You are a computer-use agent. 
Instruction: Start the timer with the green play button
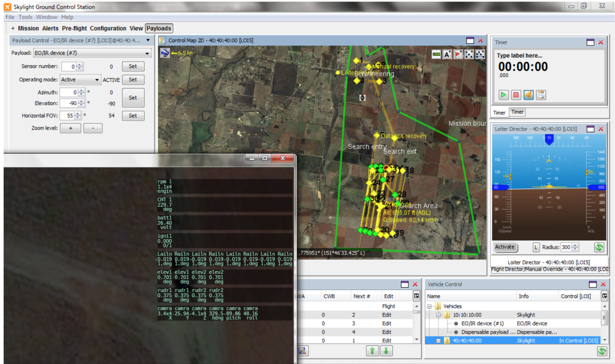(503, 95)
